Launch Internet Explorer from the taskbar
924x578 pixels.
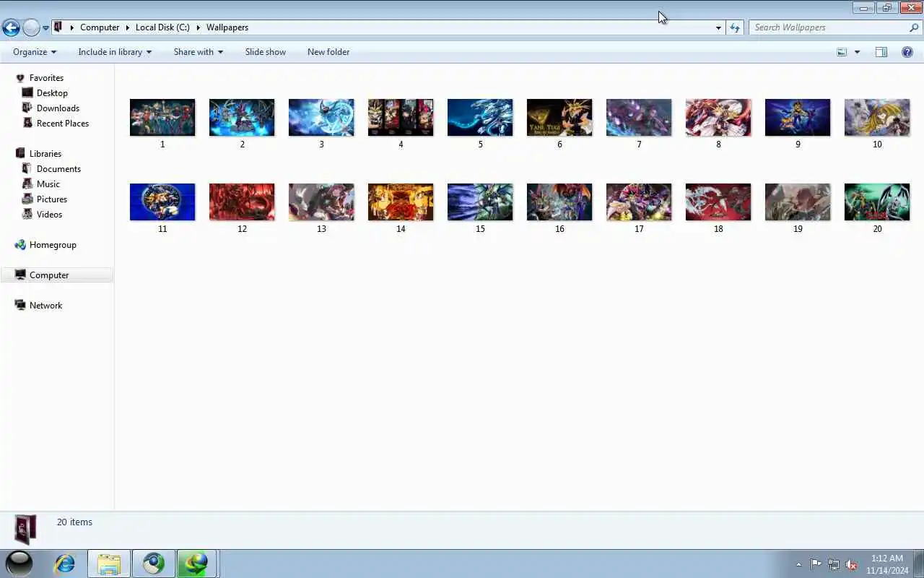[65, 564]
